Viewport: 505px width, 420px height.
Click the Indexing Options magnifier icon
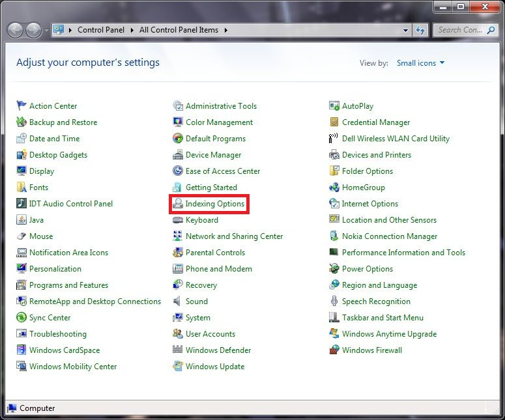pyautogui.click(x=177, y=203)
